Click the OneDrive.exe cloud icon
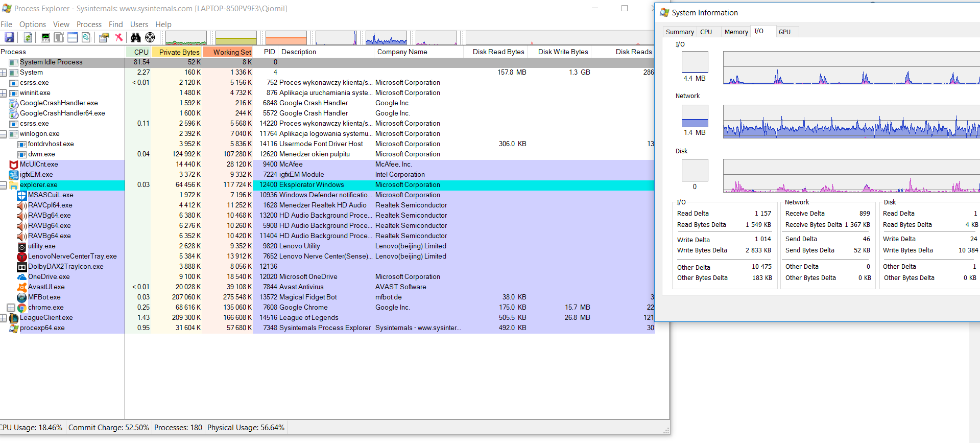Image resolution: width=980 pixels, height=443 pixels. 22,277
